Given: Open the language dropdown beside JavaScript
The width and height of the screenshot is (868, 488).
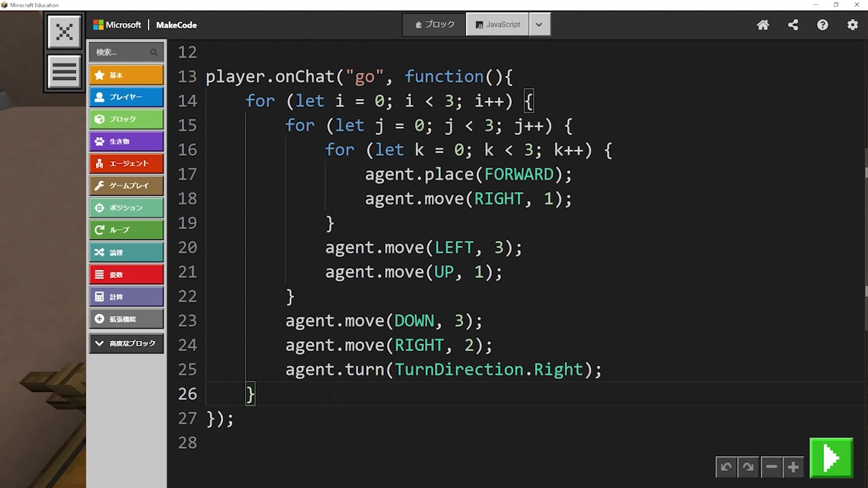Looking at the screenshot, I should point(538,24).
